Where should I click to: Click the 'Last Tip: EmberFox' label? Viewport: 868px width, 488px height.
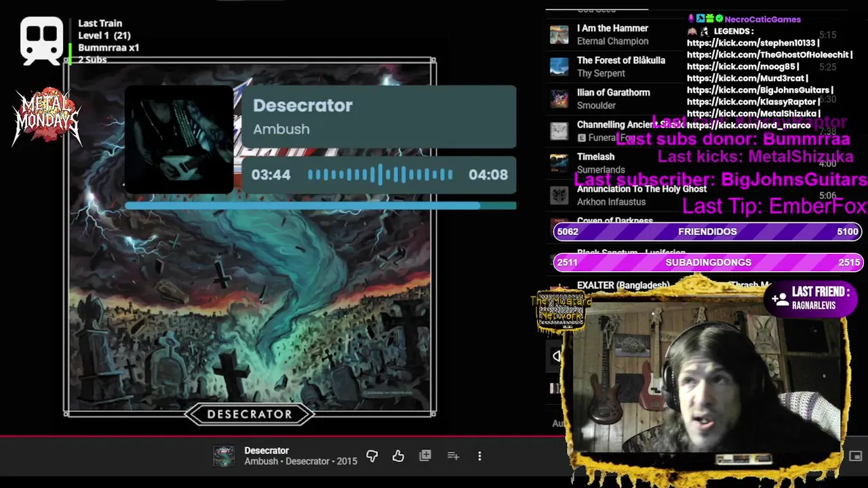(x=774, y=206)
